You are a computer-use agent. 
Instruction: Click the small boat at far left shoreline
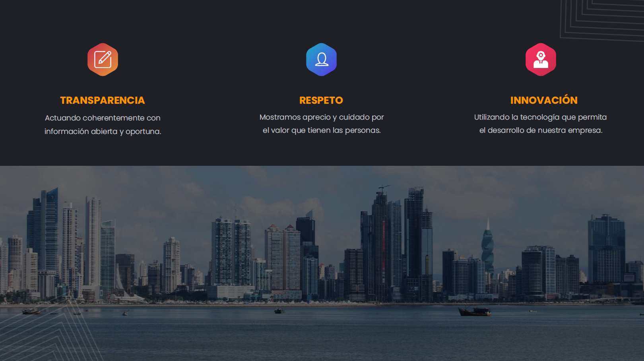coord(31,311)
